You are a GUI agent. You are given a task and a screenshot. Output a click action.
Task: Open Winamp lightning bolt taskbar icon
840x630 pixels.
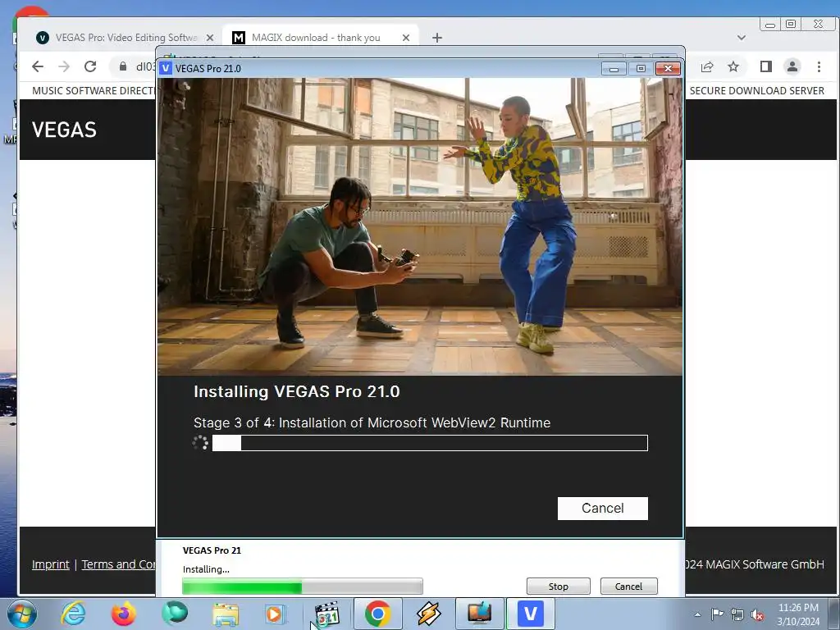point(428,614)
